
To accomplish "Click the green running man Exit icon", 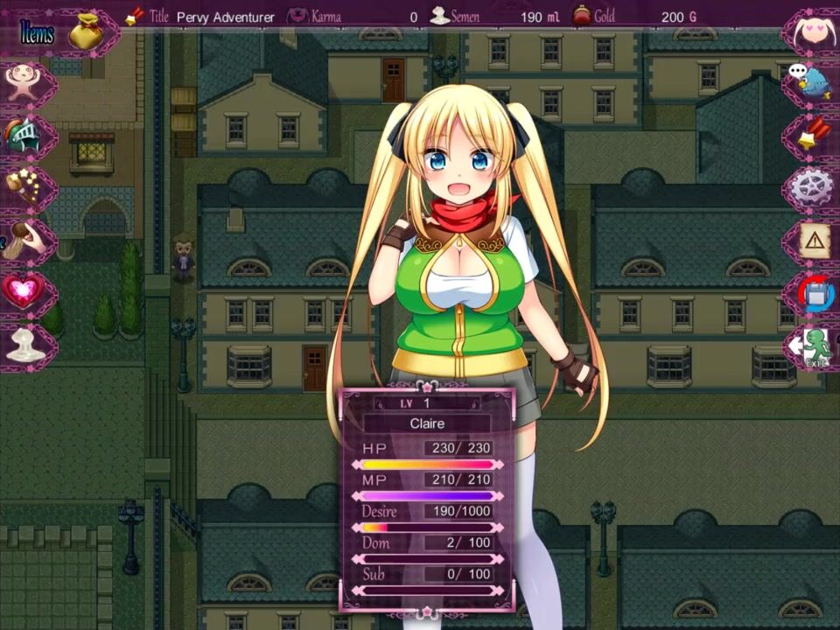I will pos(814,346).
